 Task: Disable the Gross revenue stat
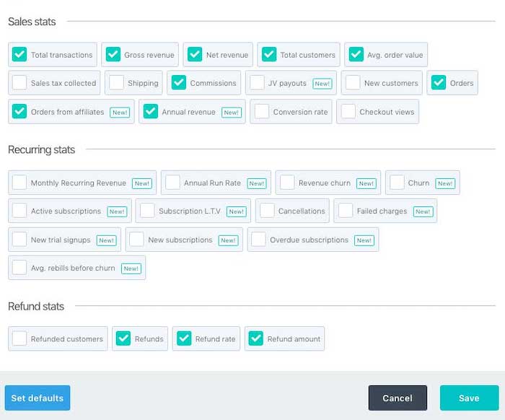pos(113,55)
